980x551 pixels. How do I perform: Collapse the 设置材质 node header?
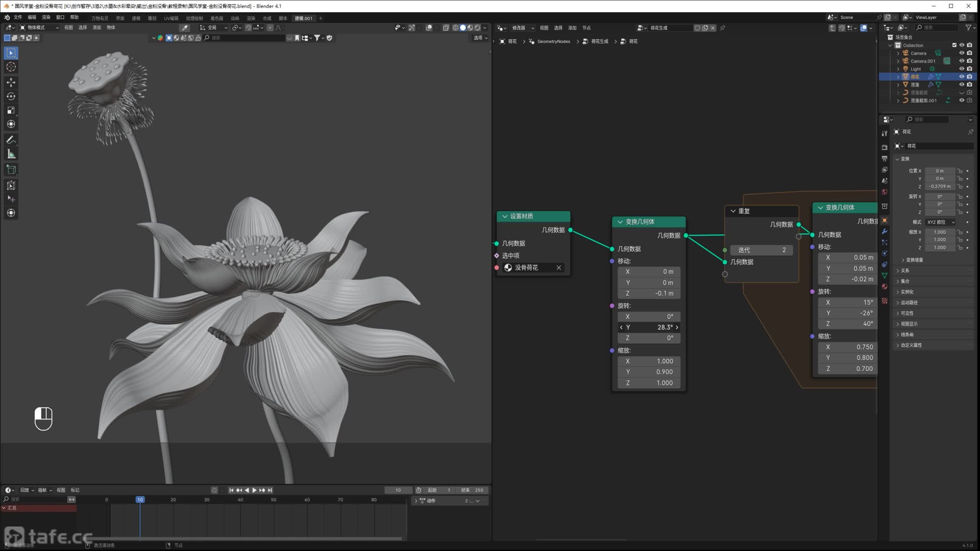[x=505, y=216]
